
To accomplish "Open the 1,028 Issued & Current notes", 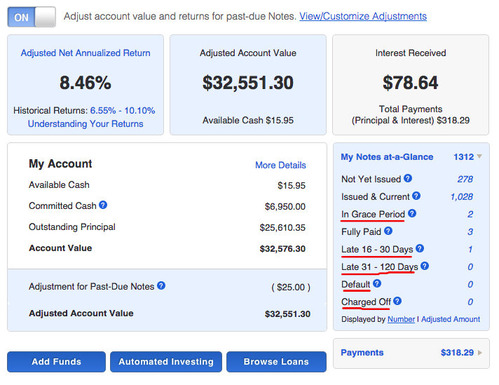I will coord(462,197).
